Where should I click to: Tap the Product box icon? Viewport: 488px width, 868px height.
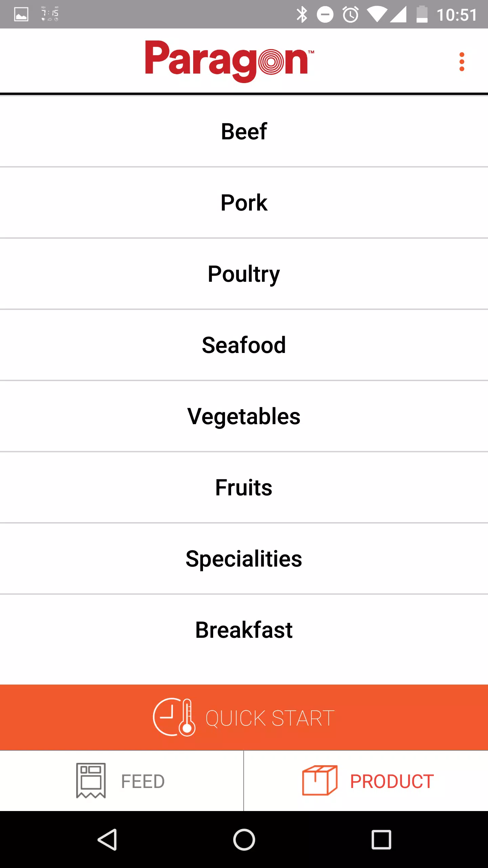pyautogui.click(x=320, y=780)
